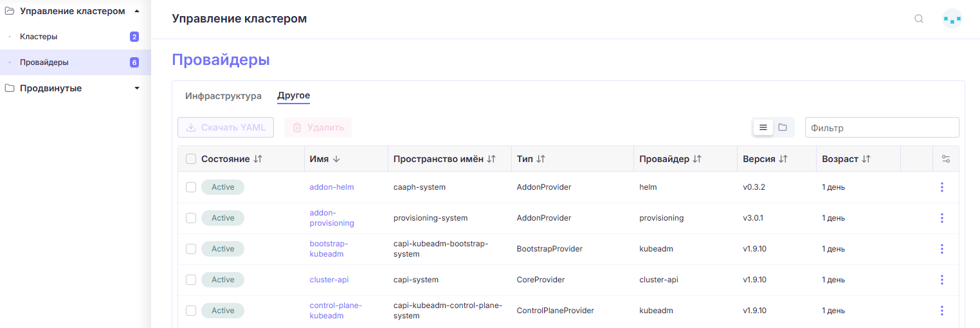
Task: Toggle the select-all rows checkbox
Action: [191, 159]
